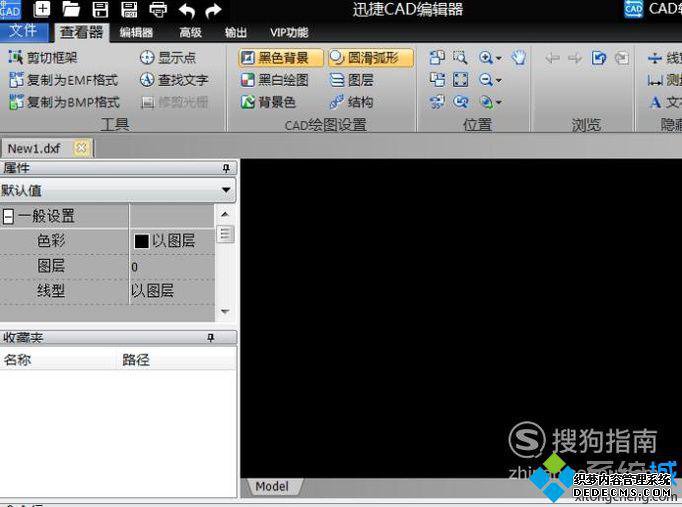Click the 位置 group top-left windows icon

point(437,57)
